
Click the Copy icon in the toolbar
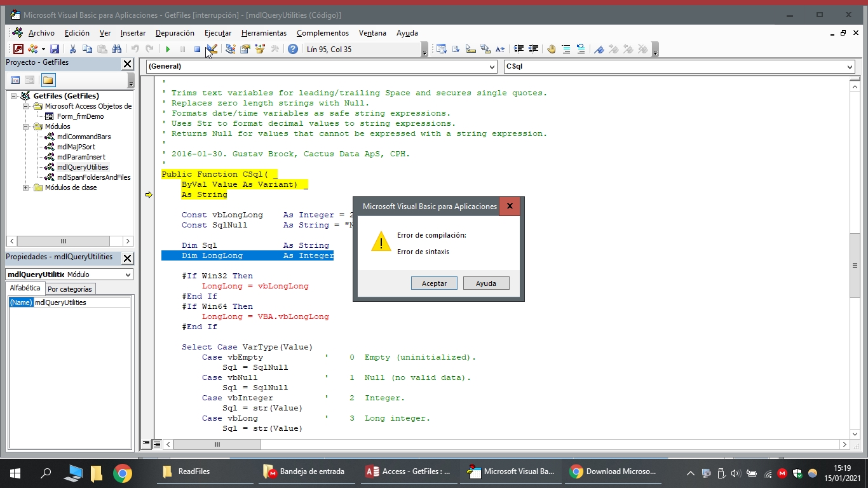(x=87, y=49)
